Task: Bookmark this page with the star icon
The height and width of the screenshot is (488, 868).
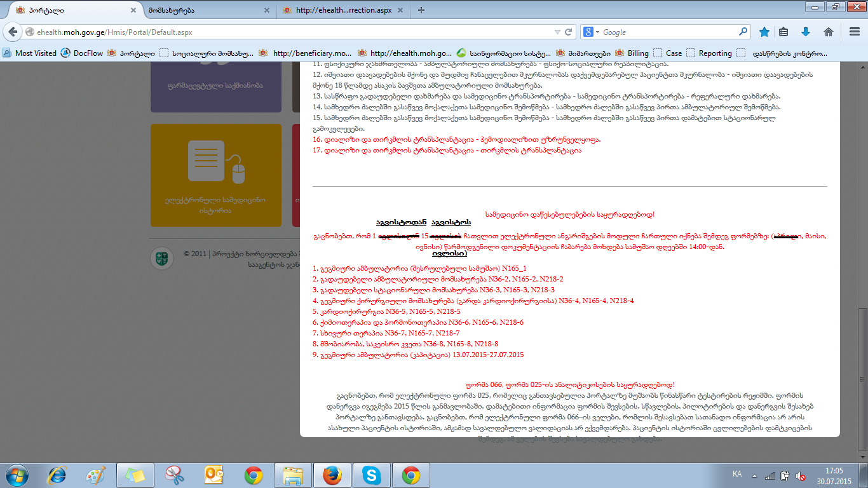Action: [x=764, y=32]
